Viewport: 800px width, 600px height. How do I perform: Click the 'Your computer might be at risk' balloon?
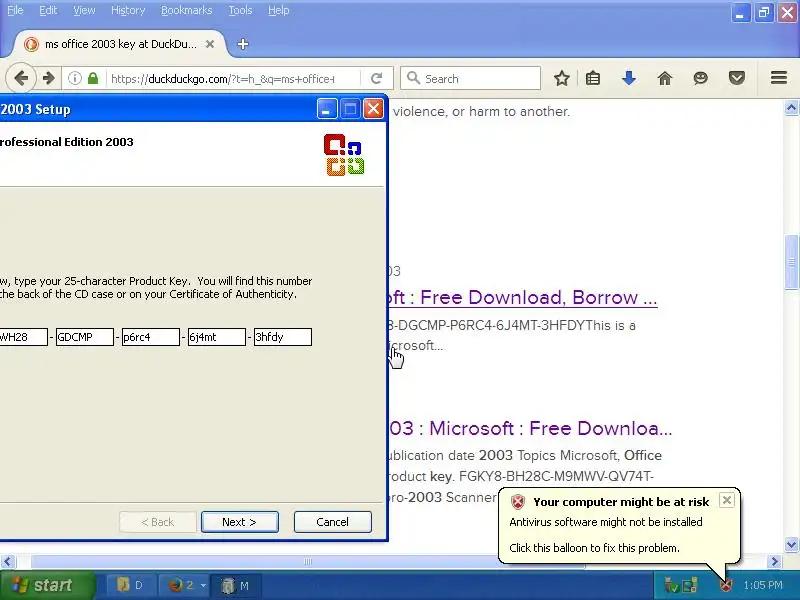pyautogui.click(x=619, y=525)
